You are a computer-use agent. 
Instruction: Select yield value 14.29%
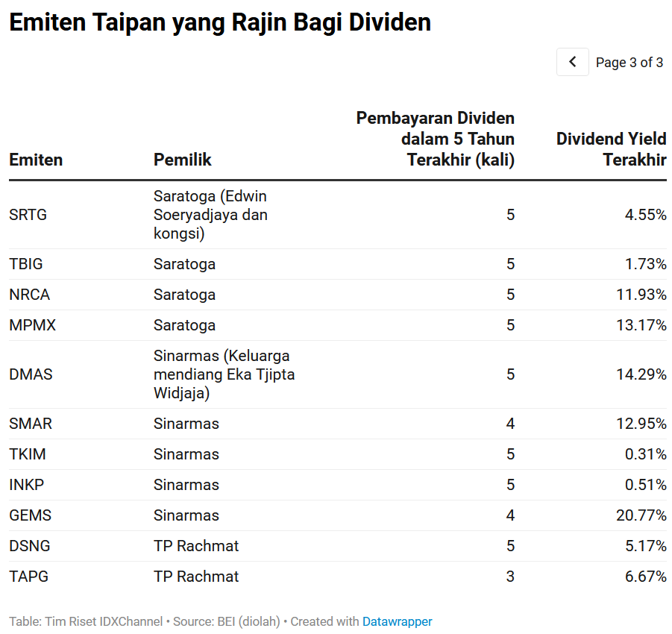[641, 374]
